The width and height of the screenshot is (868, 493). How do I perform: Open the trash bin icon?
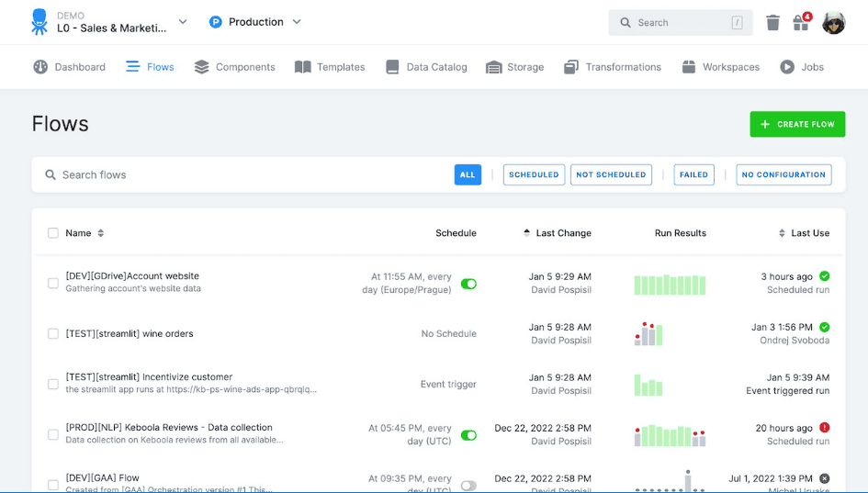(772, 23)
